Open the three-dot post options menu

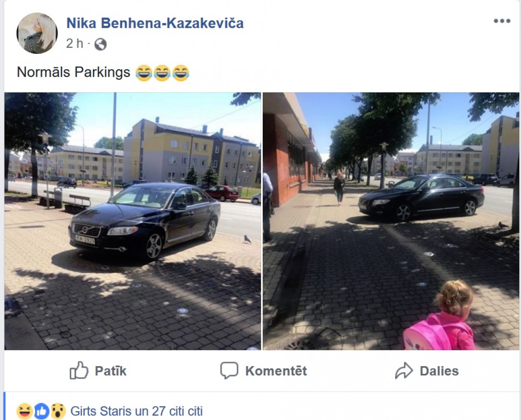click(x=502, y=21)
